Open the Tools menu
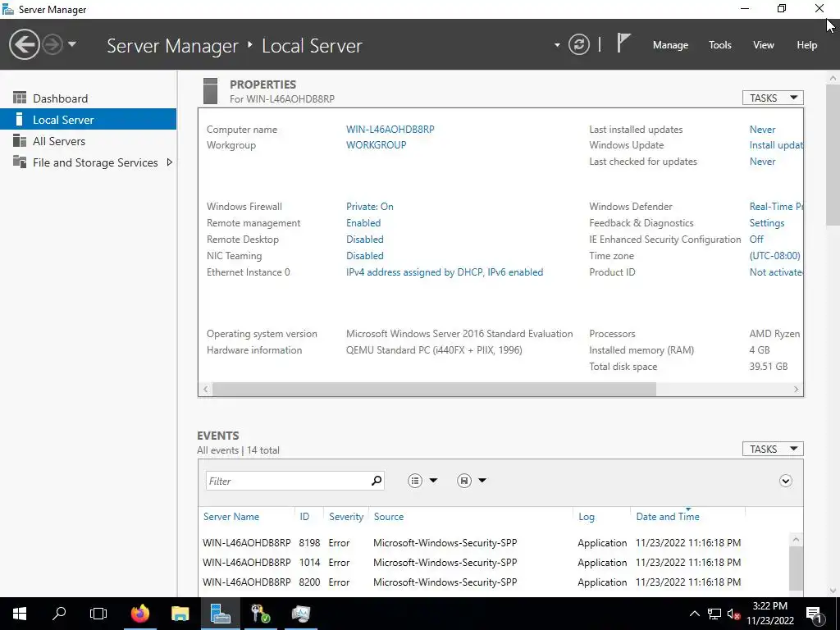This screenshot has height=630, width=840. click(720, 45)
